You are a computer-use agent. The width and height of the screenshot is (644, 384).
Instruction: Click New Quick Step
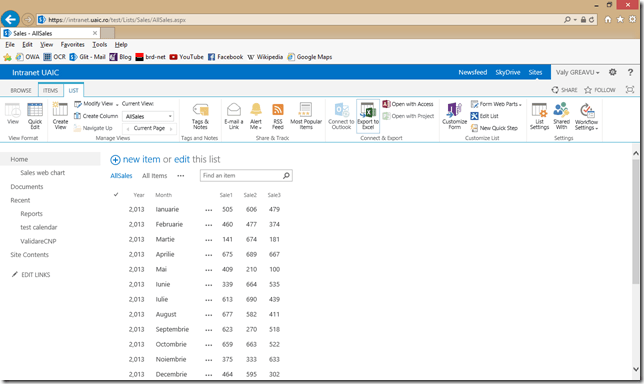point(494,128)
